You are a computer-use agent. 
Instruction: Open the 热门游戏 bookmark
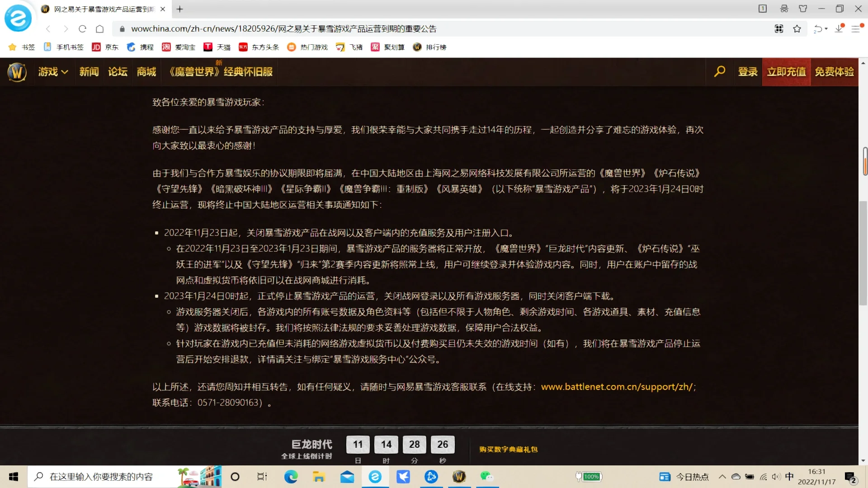(x=307, y=47)
